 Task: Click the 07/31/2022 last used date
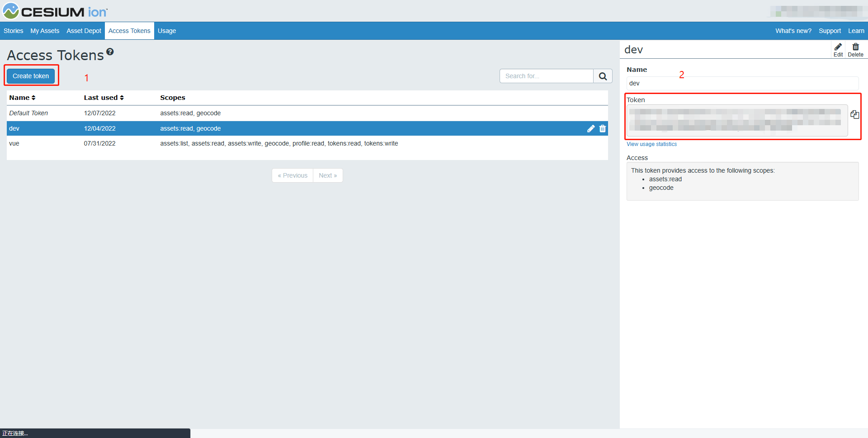(x=99, y=143)
